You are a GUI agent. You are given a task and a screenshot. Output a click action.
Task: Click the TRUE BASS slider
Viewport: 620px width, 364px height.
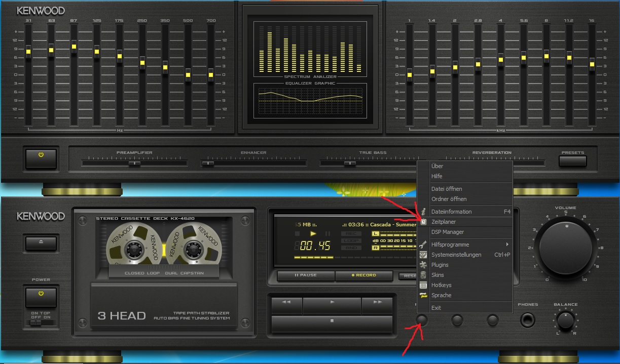point(373,163)
